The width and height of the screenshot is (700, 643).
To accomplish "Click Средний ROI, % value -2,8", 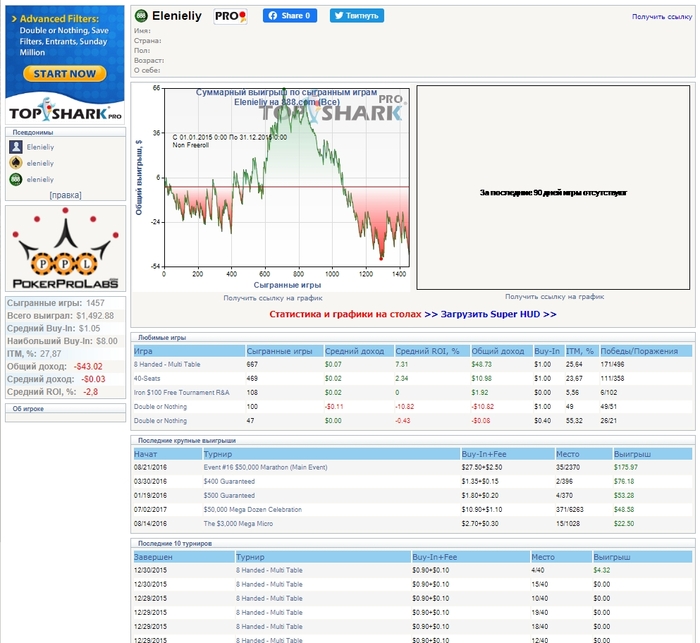I will click(x=90, y=392).
